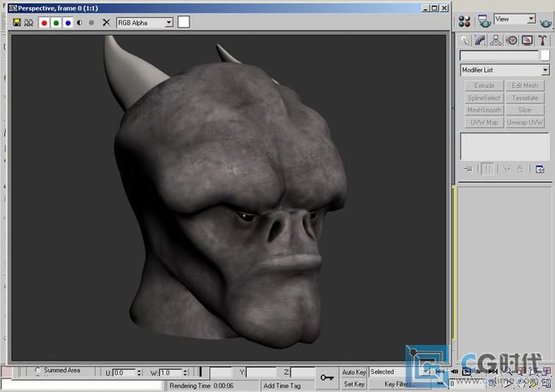The height and width of the screenshot is (392, 555).
Task: Click the U value spinner arrows
Action: coord(139,372)
